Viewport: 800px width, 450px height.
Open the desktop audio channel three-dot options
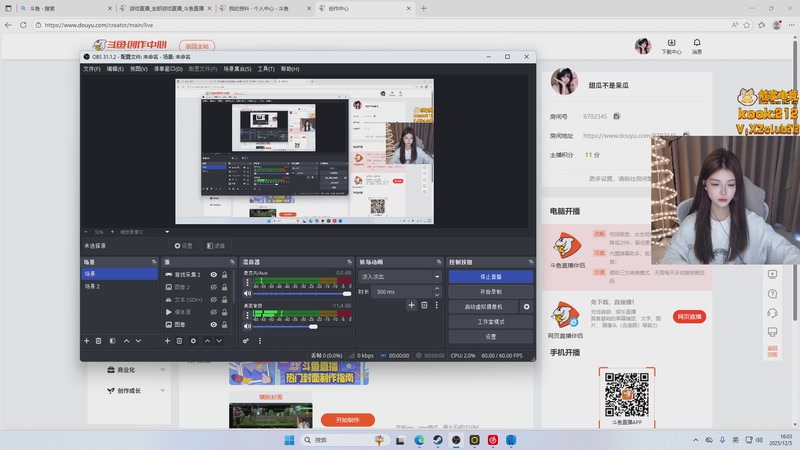tap(247, 315)
